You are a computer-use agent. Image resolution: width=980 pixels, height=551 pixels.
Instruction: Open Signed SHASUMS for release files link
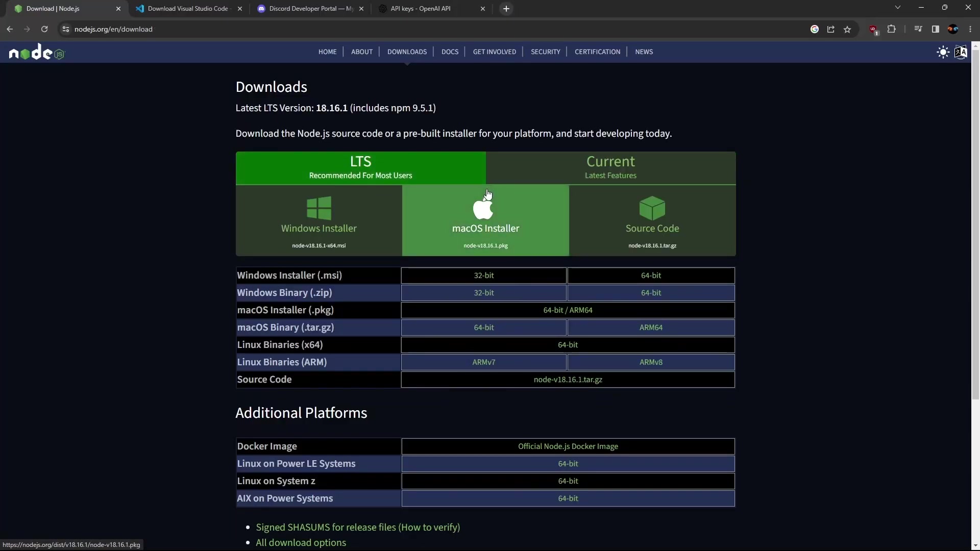(358, 528)
